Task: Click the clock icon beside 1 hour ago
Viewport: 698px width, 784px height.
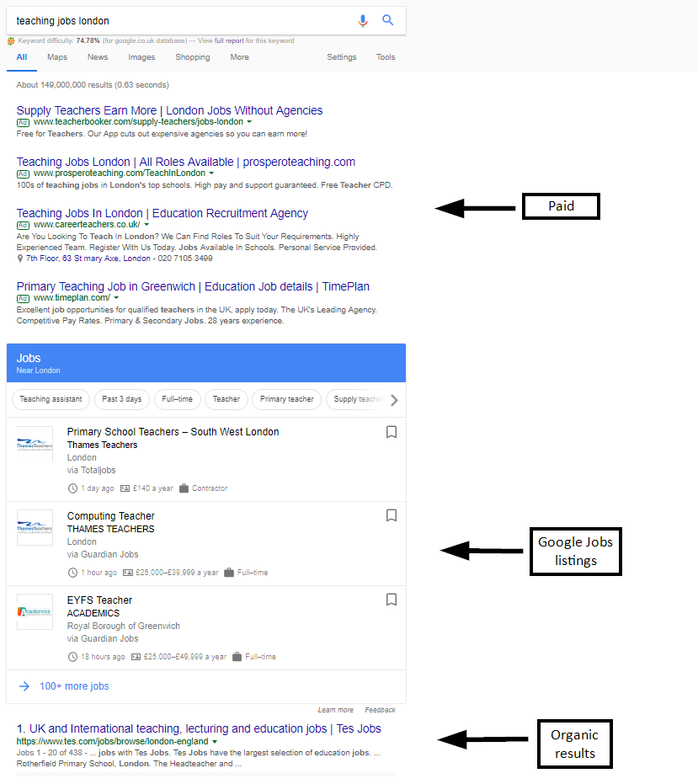Action: (72, 573)
